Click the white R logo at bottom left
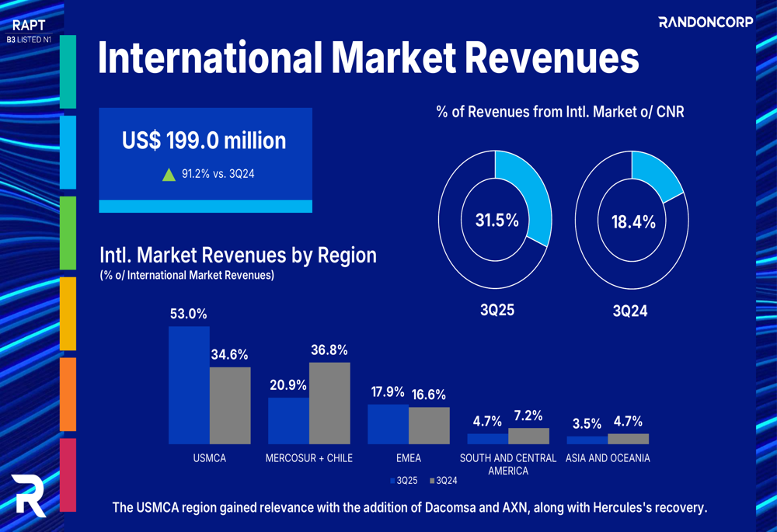Viewport: 777px width, 532px height. pyautogui.click(x=29, y=494)
